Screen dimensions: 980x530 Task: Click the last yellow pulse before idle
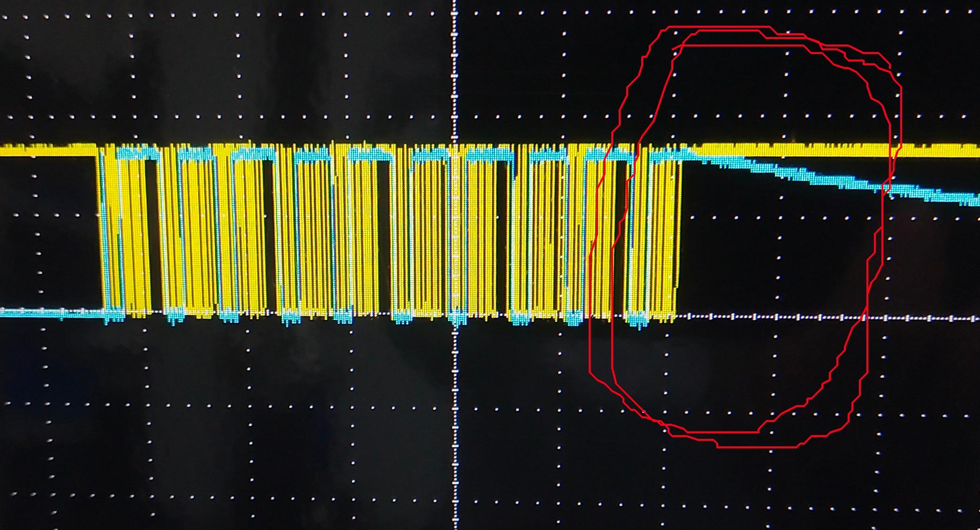pos(677,225)
